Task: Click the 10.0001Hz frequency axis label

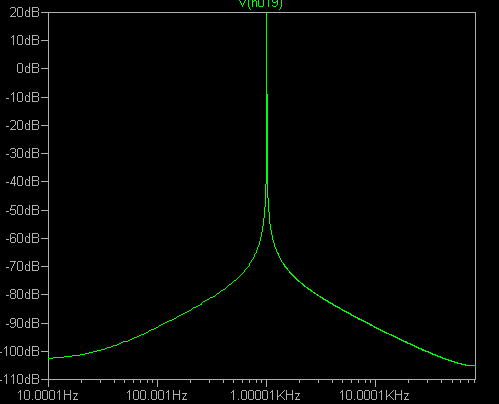Action: coord(47,396)
